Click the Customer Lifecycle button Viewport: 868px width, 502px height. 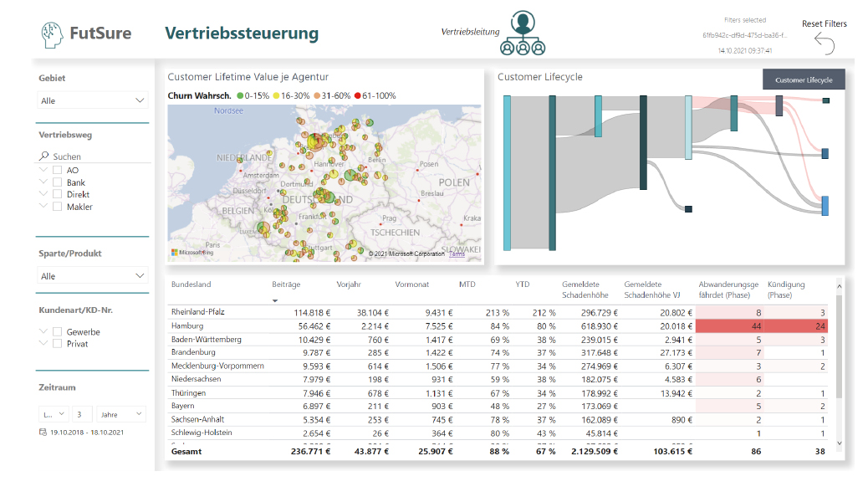click(x=804, y=79)
